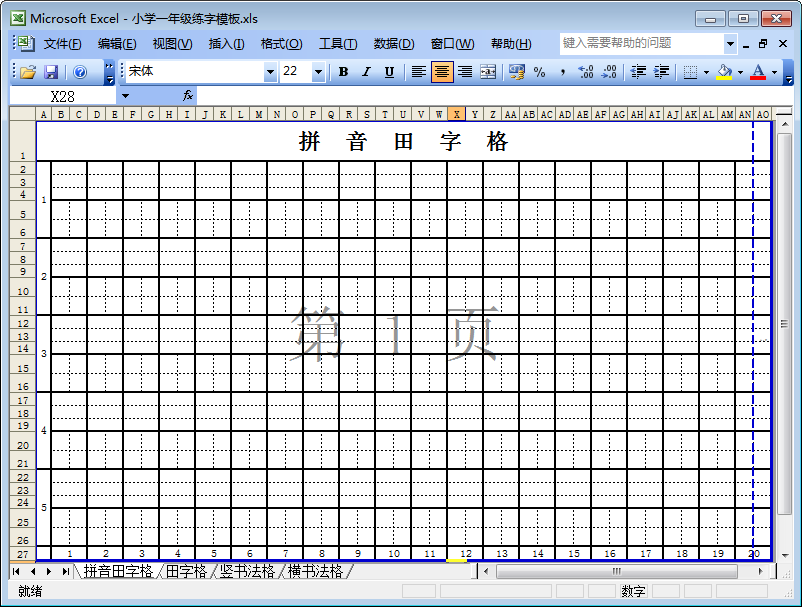Viewport: 802px width, 607px height.
Task: Switch to 横书法格 sheet tab
Action: (315, 571)
